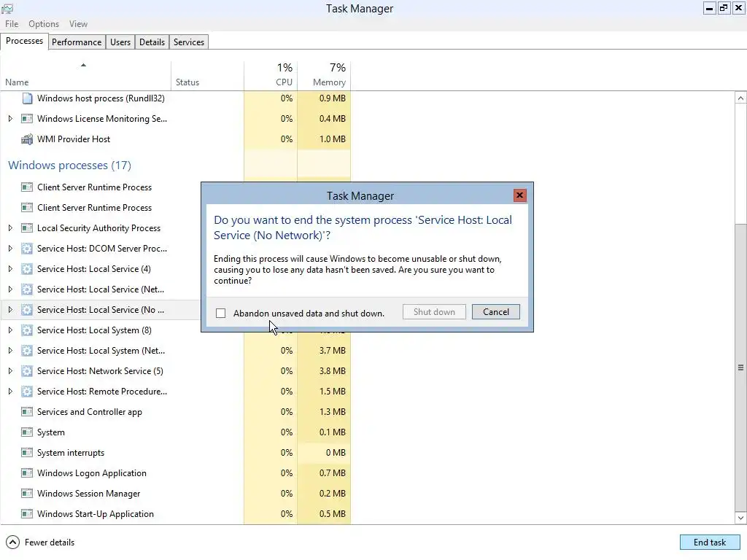Expand Service Host: Network Service (5)
Screen dimensions: 747x560
click(10, 371)
